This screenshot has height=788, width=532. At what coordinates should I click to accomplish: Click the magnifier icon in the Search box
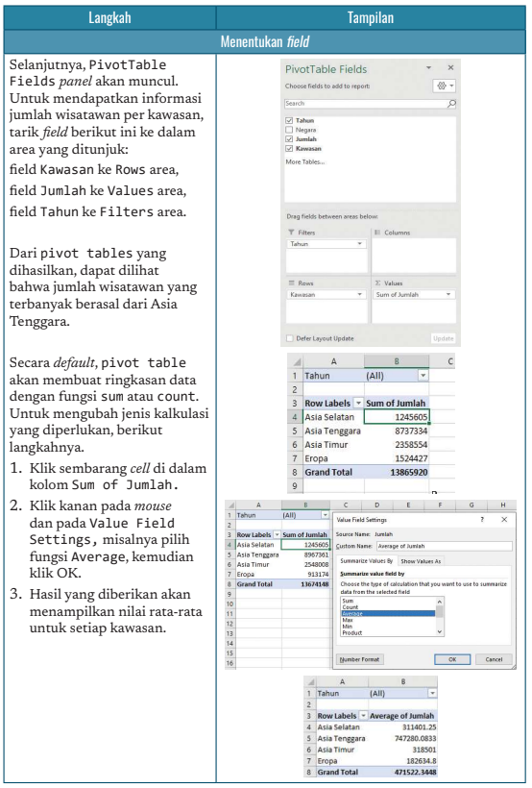pos(451,104)
